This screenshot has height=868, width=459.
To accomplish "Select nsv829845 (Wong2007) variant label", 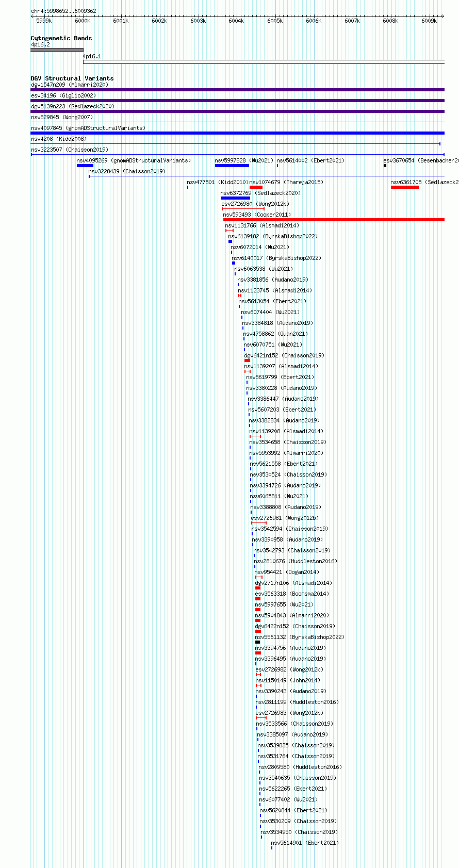I will pos(62,117).
